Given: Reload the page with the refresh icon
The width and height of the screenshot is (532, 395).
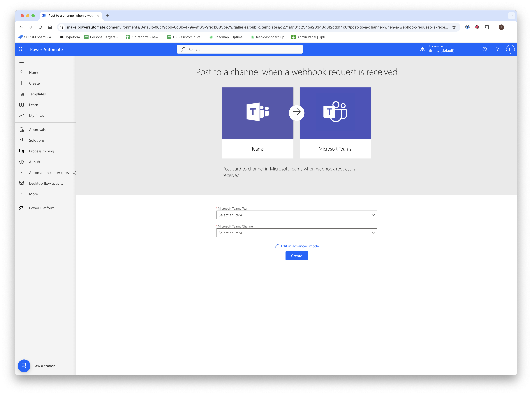Looking at the screenshot, I should [x=40, y=27].
